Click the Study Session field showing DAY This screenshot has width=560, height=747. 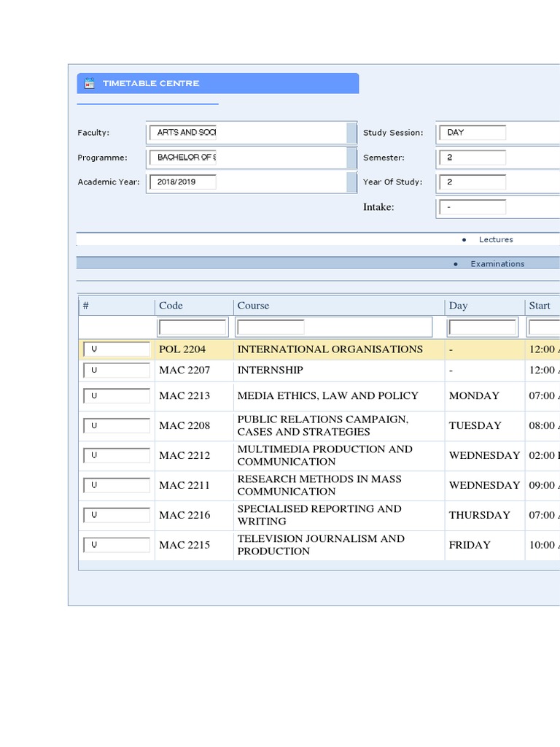point(472,133)
